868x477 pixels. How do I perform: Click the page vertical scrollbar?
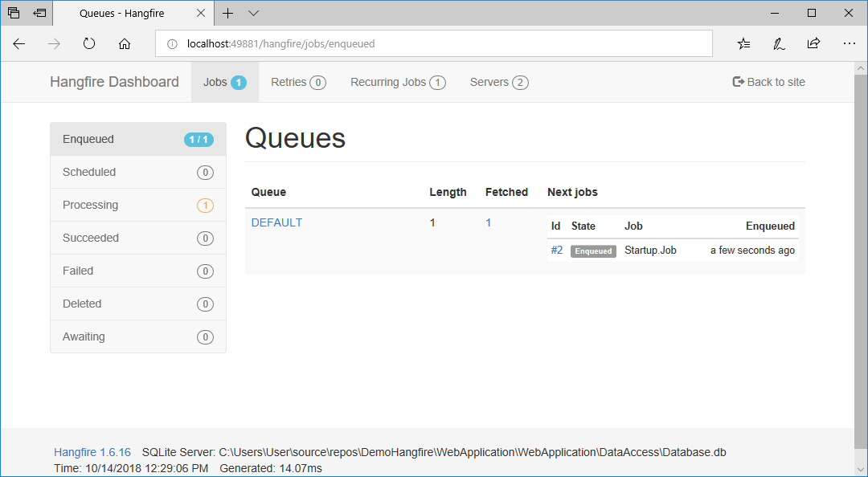tap(861, 260)
